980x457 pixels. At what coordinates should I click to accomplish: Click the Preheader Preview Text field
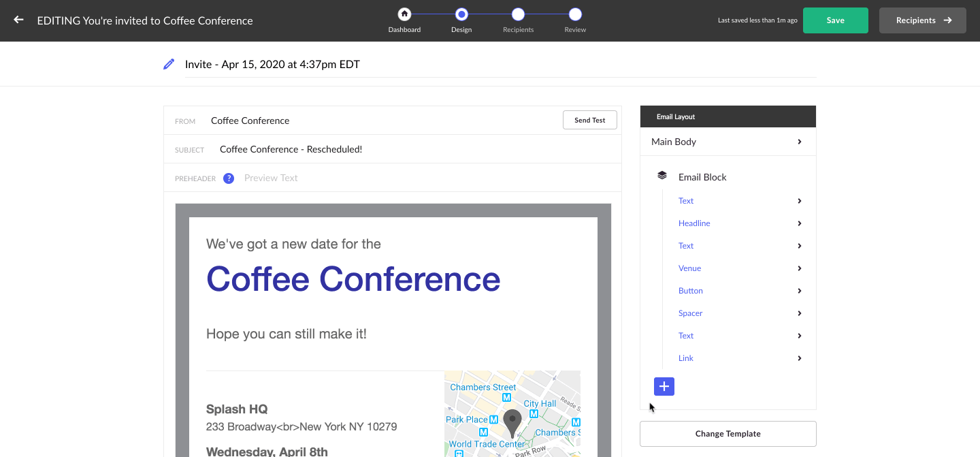pos(271,178)
